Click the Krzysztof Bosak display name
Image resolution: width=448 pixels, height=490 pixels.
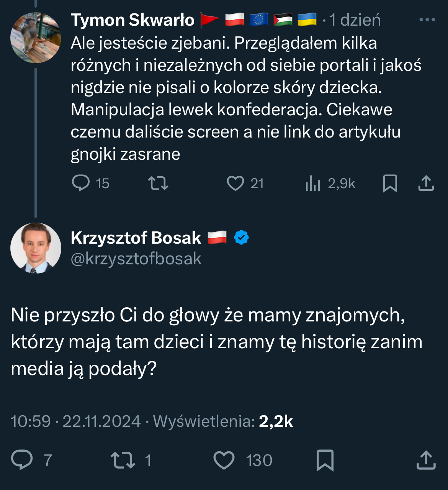(136, 238)
